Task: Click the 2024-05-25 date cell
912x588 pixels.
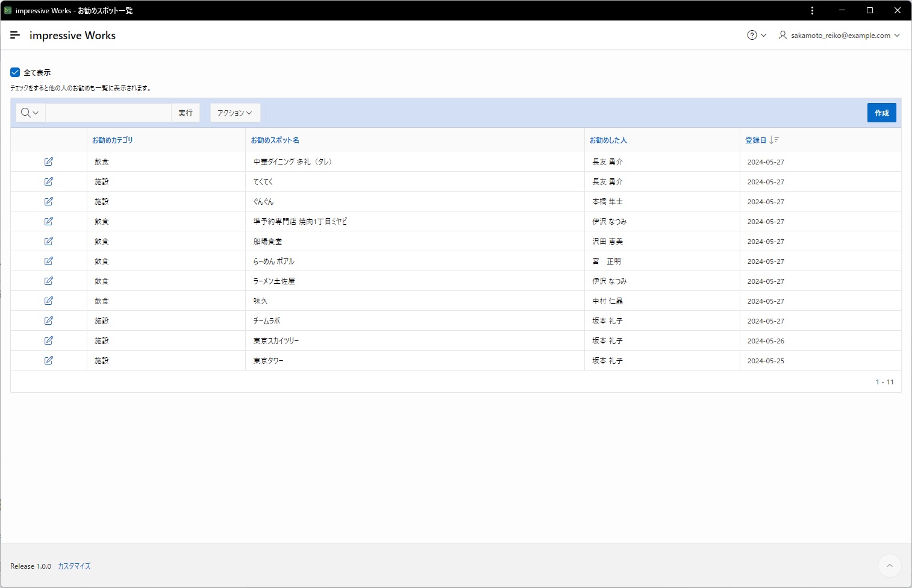Action: 820,360
